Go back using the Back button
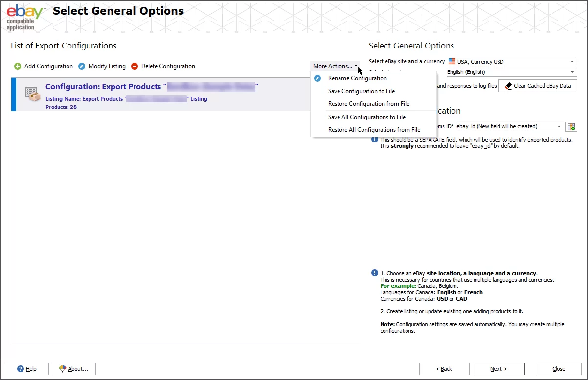The width and height of the screenshot is (588, 380). pos(444,369)
